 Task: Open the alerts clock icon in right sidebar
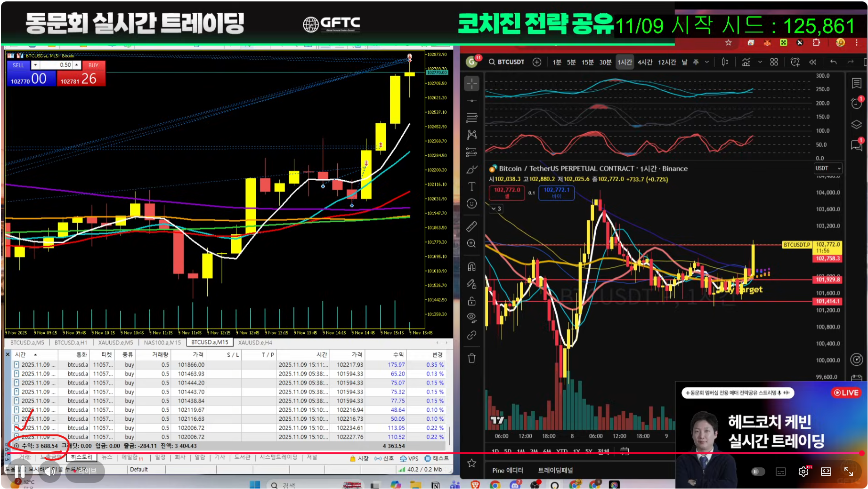tap(856, 103)
